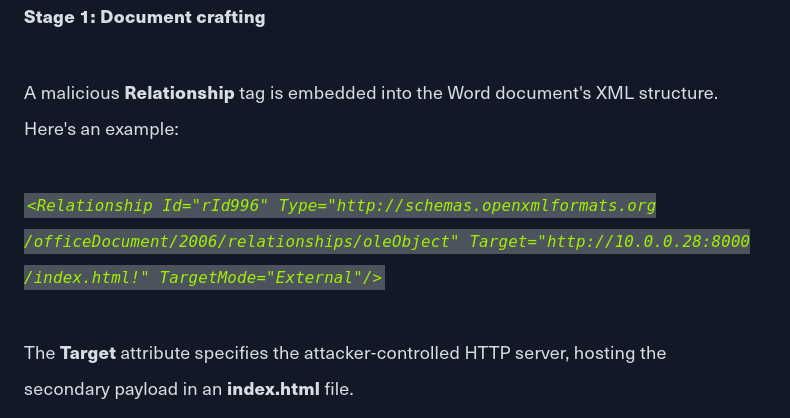This screenshot has width=790, height=418.
Task: Click 'A malicious' at the paragraph start
Action: pos(72,93)
